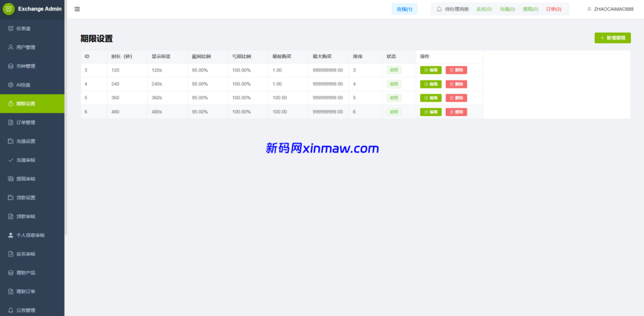This screenshot has height=316, width=644.
Task: Open 仪表盘 via its dashboard icon
Action: [11, 28]
